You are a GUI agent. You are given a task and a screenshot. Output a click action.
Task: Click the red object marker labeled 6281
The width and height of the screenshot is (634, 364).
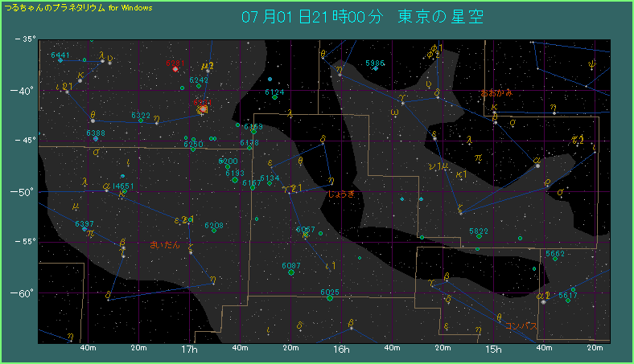point(175,69)
